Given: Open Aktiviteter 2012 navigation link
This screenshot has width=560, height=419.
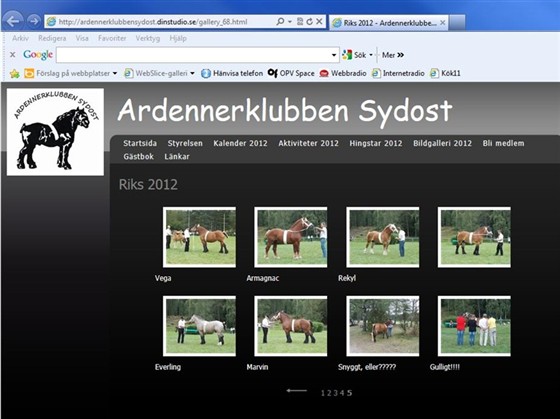Looking at the screenshot, I should tap(309, 143).
